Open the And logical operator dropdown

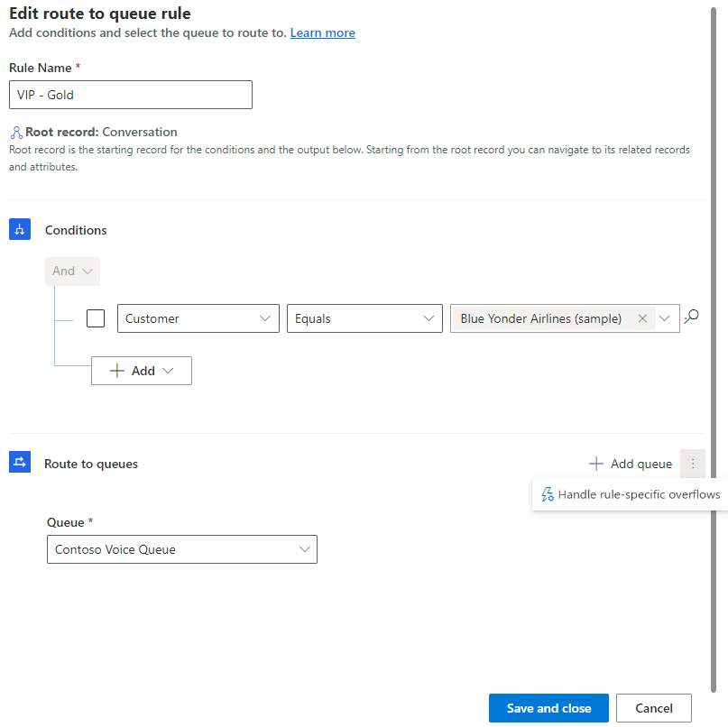click(x=72, y=271)
